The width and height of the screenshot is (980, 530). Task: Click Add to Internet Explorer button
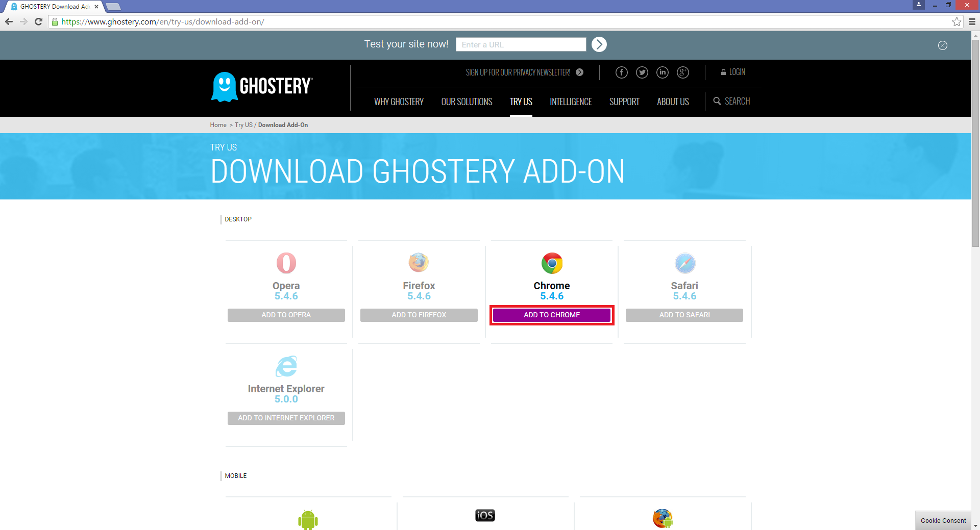click(286, 418)
